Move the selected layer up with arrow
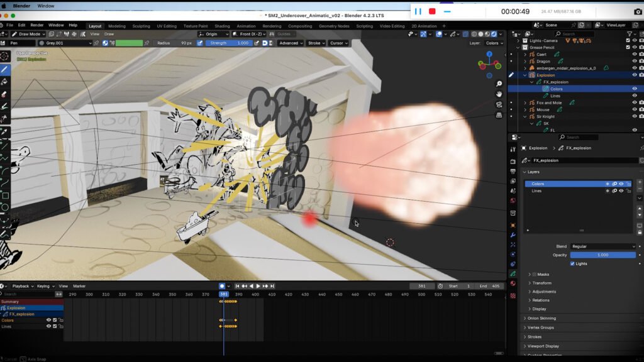The height and width of the screenshot is (362, 644). (640, 208)
